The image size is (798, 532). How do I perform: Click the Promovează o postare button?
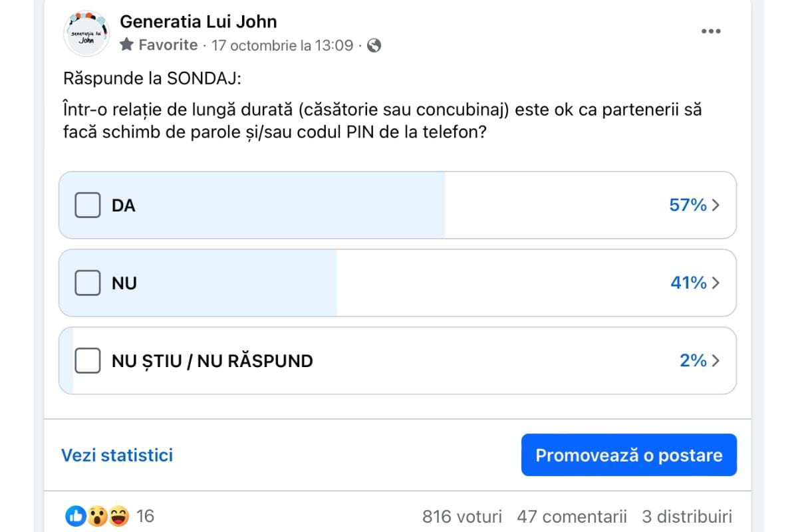(x=629, y=455)
